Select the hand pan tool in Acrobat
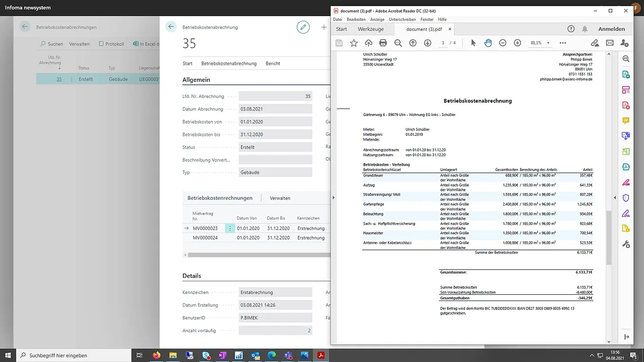The image size is (644, 362). 488,43
